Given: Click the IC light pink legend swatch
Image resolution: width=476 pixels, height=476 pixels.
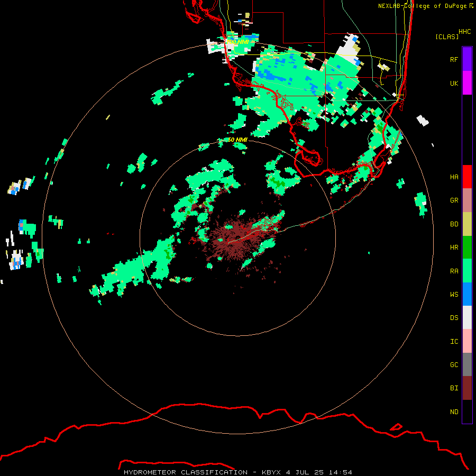Looking at the screenshot, I should coord(467,341).
